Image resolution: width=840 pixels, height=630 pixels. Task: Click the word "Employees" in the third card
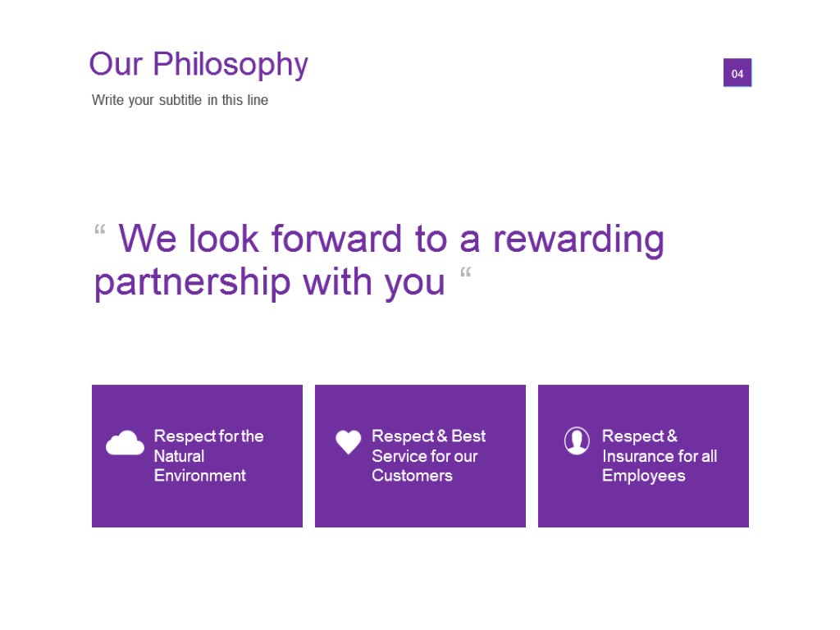[x=643, y=476]
